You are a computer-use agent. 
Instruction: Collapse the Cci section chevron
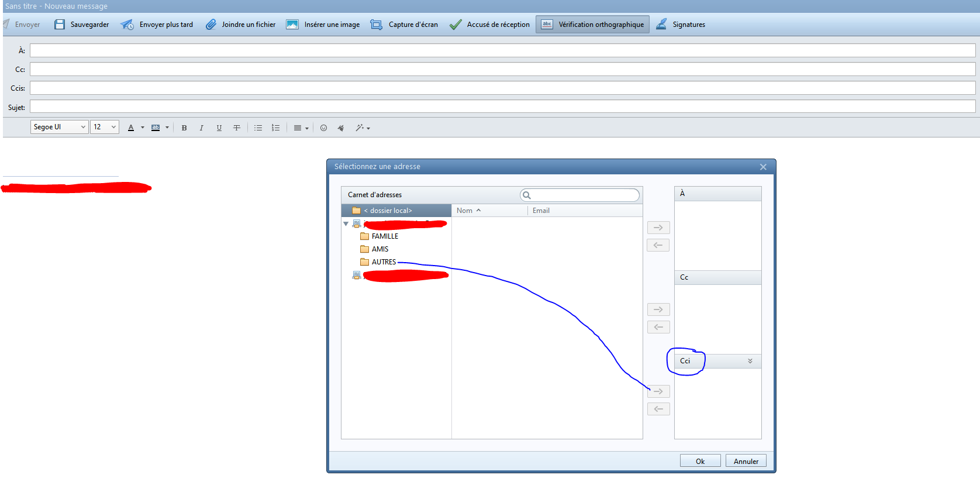[750, 361]
